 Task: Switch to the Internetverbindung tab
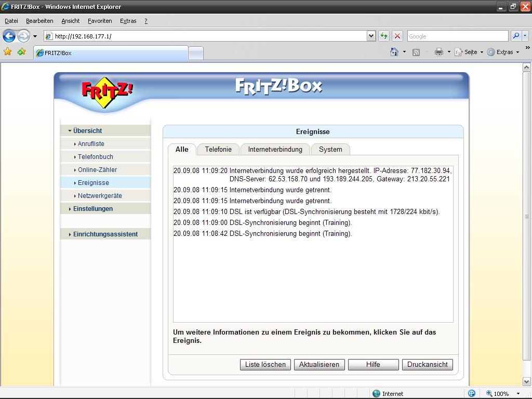tap(275, 149)
